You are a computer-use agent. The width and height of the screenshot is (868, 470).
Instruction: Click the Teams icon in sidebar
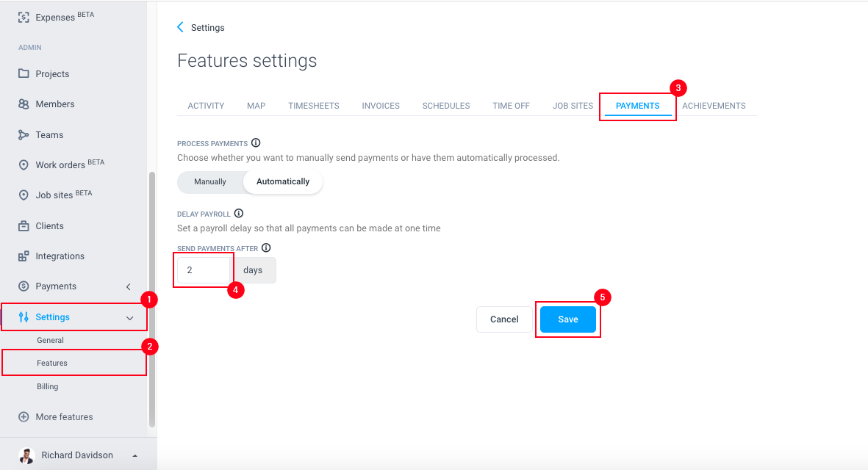coord(24,135)
